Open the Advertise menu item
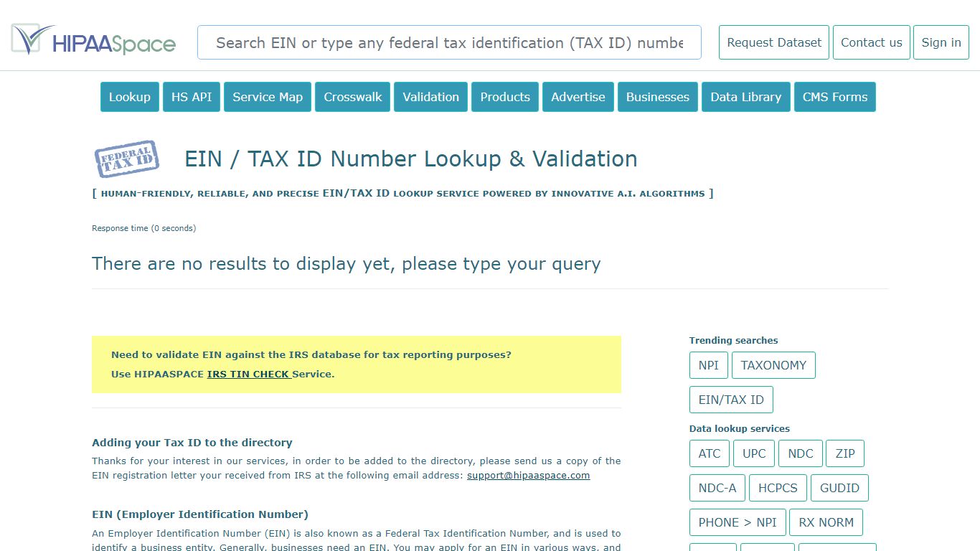Image resolution: width=980 pixels, height=551 pixels. 578,97
